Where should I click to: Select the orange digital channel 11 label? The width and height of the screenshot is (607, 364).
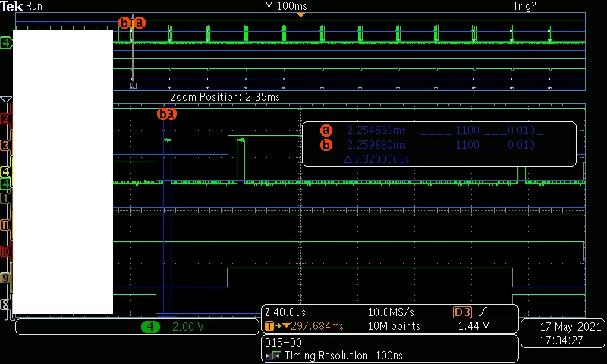(5, 225)
